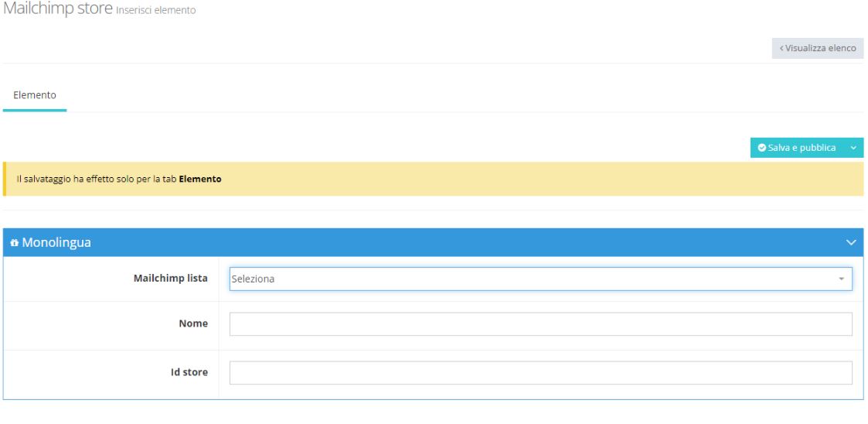The height and width of the screenshot is (424, 868).
Task: Click the Mailchimp lista label
Action: click(171, 279)
